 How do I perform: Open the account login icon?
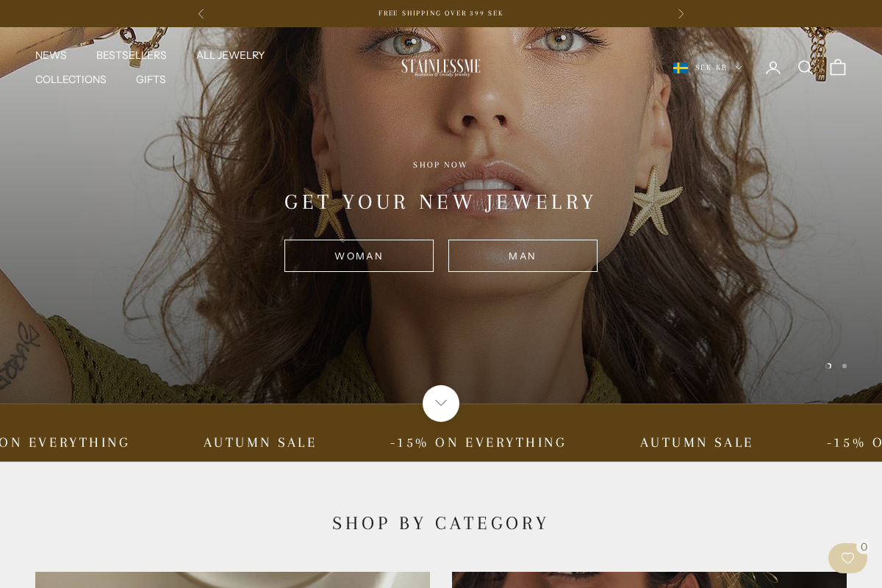click(773, 68)
